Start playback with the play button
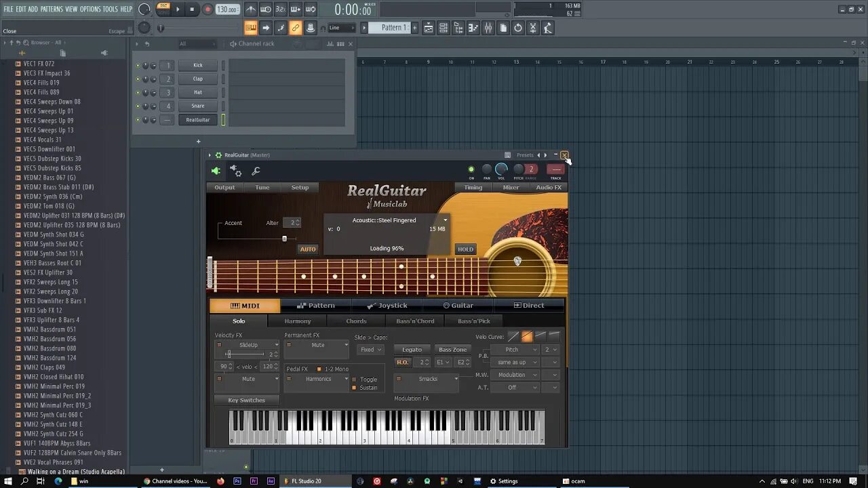 point(178,9)
